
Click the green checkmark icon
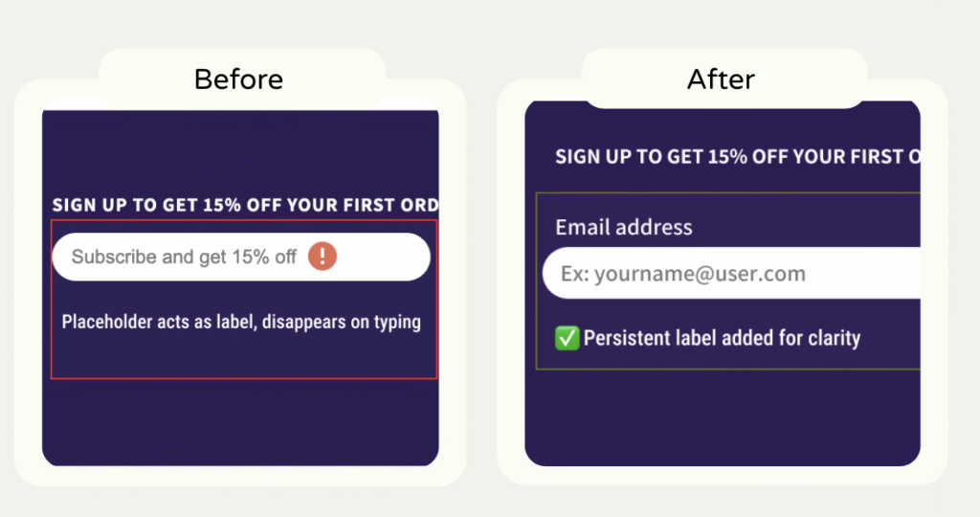568,338
